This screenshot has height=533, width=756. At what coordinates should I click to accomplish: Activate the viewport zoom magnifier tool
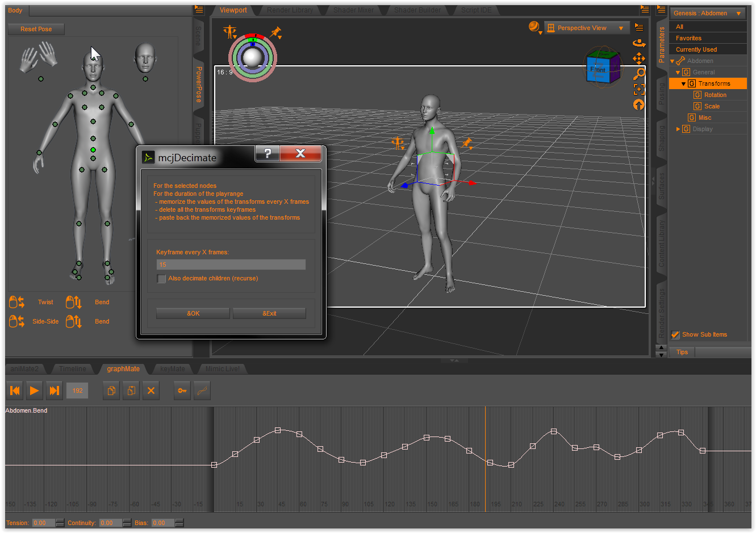click(x=639, y=74)
